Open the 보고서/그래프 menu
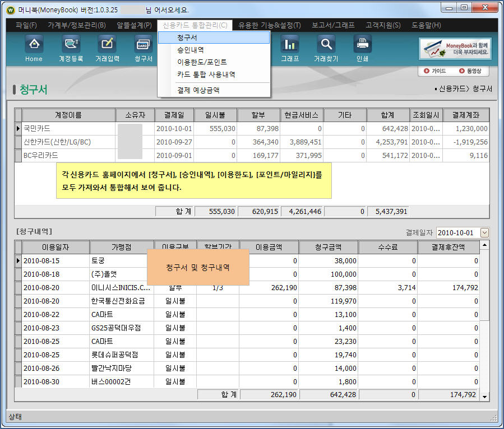This screenshot has height=429, width=504. [x=333, y=25]
